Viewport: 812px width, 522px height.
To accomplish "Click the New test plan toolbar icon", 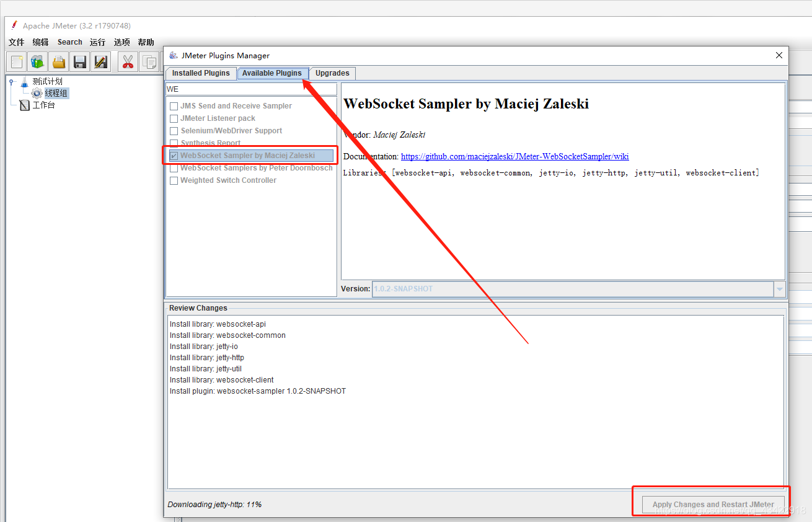I will (x=17, y=61).
